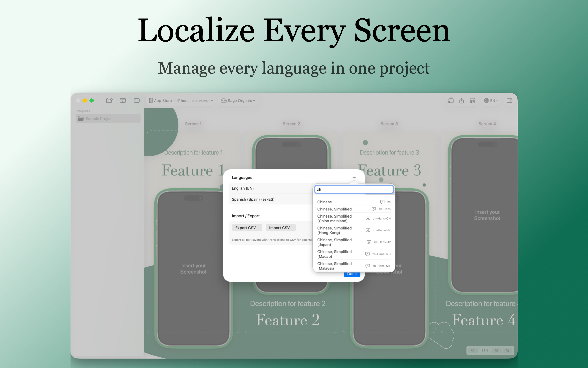Select the English (EN) language row
This screenshot has width=588, height=368.
click(271, 188)
